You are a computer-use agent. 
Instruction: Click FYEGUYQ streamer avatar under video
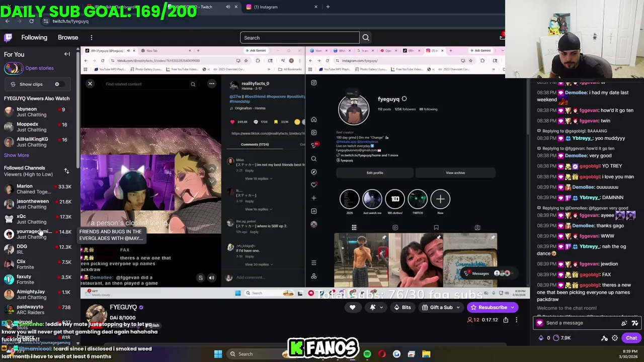96,315
